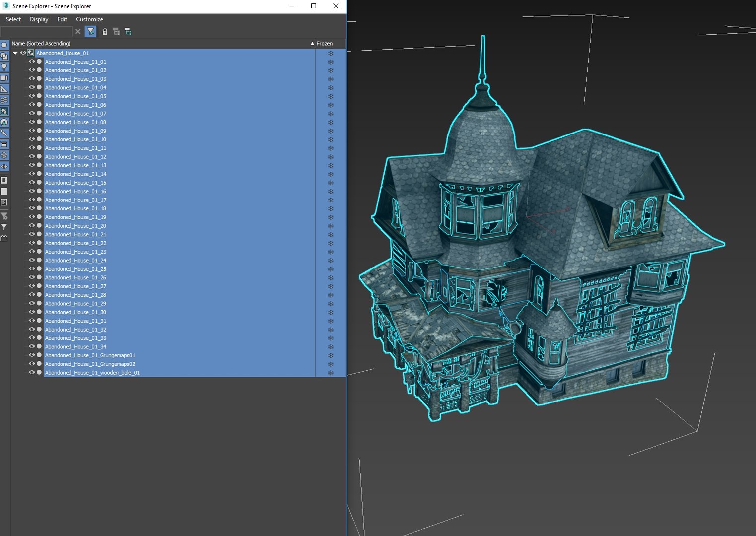Click the Scene Explorer search field

pyautogui.click(x=37, y=32)
